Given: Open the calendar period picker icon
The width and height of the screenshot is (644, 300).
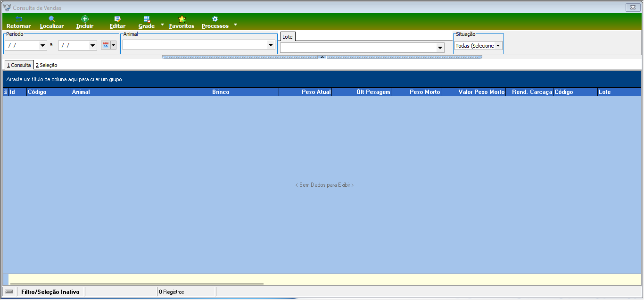Looking at the screenshot, I should pos(106,45).
